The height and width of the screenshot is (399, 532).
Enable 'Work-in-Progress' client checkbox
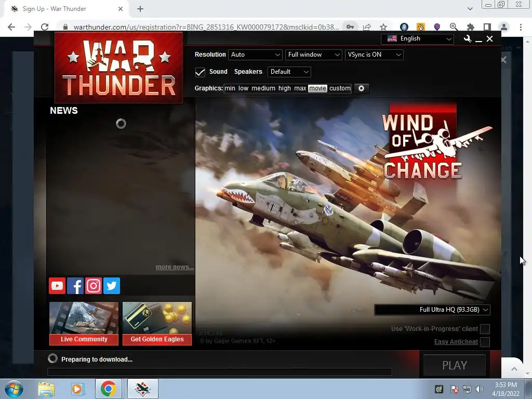485,329
